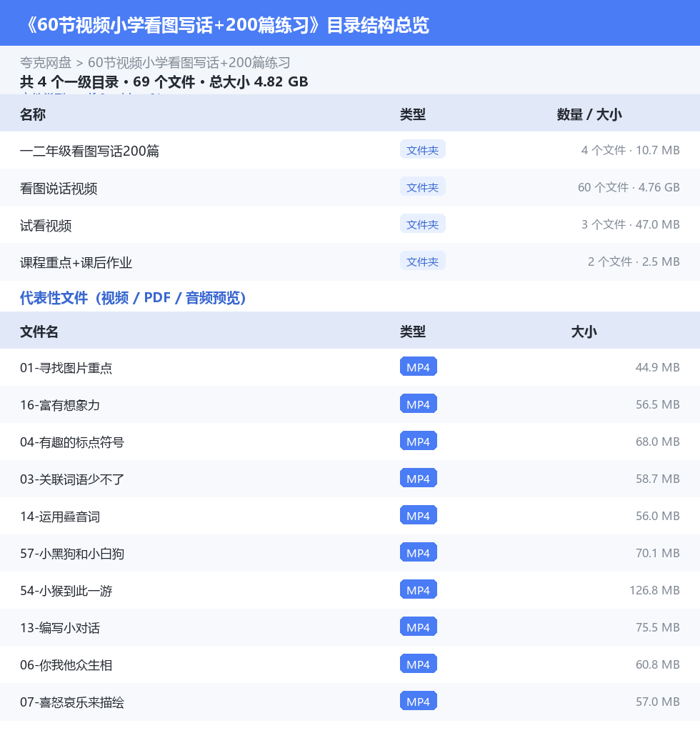
Task: Click the 目录结构总览 page title banner
Action: [350, 23]
